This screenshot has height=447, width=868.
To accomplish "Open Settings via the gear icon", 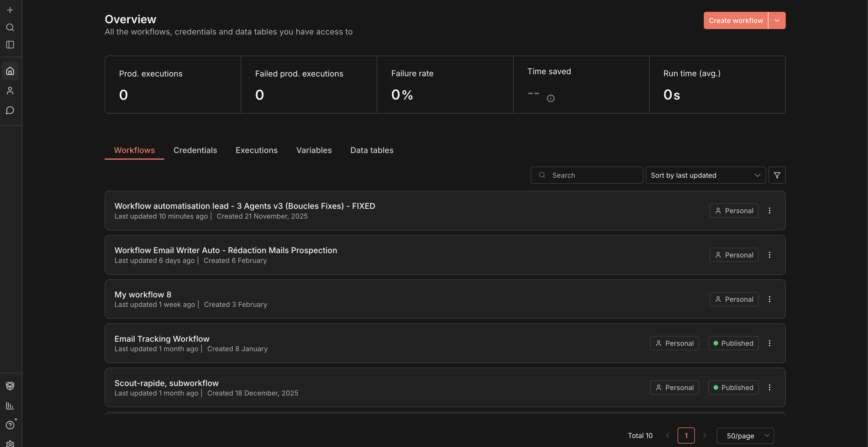I will [10, 443].
